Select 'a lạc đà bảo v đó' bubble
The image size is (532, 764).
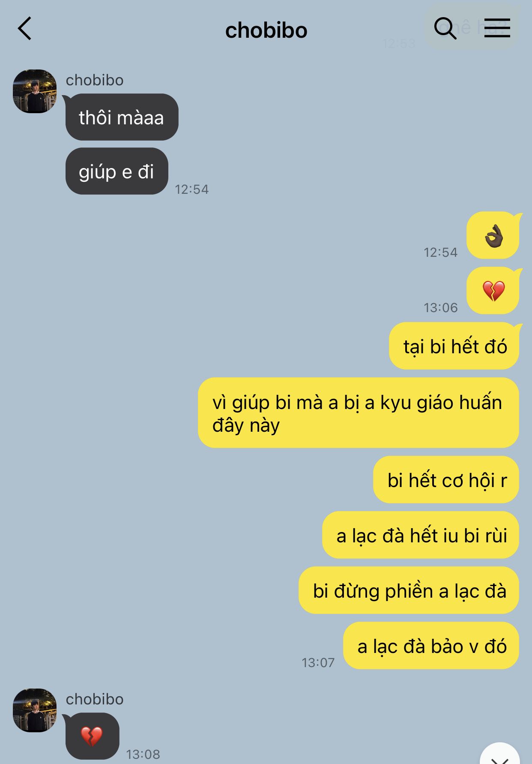point(431,646)
